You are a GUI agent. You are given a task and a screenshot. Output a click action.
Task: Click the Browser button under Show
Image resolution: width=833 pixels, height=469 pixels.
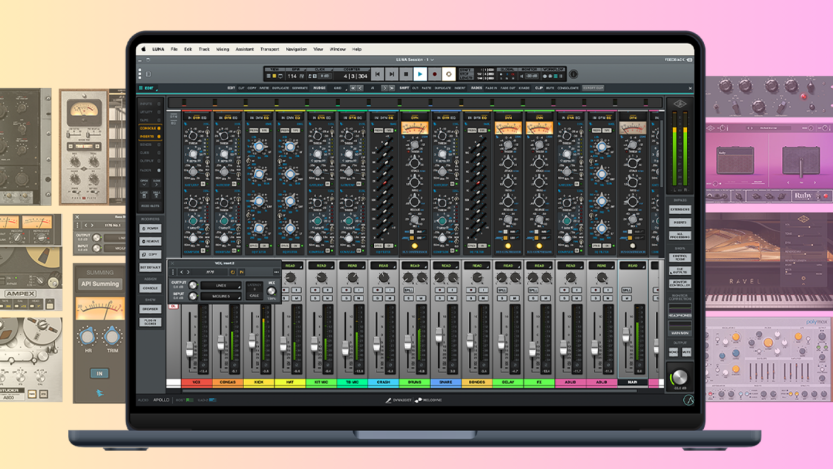point(150,309)
